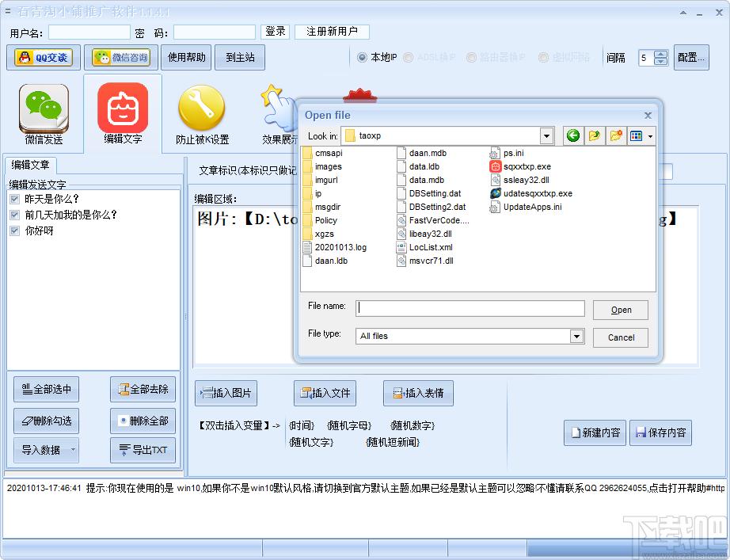Screen dimensions: 730x560
Task: Click Open in the file dialog
Action: tap(621, 310)
